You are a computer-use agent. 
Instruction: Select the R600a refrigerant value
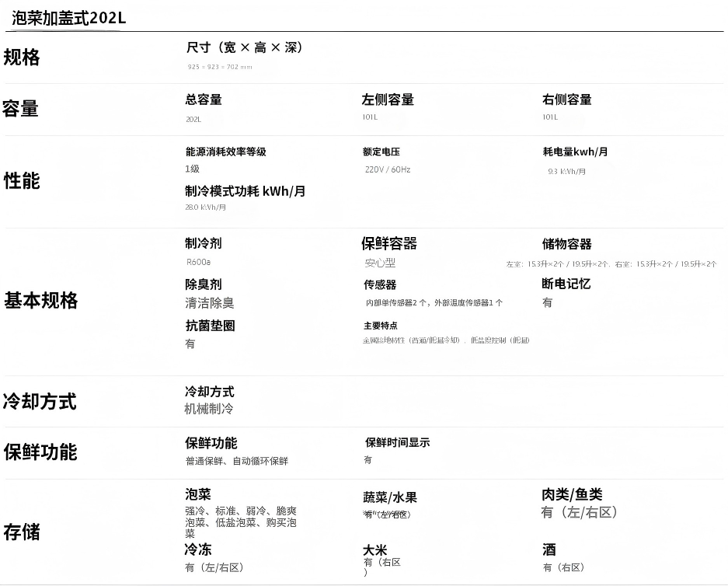pos(199,262)
